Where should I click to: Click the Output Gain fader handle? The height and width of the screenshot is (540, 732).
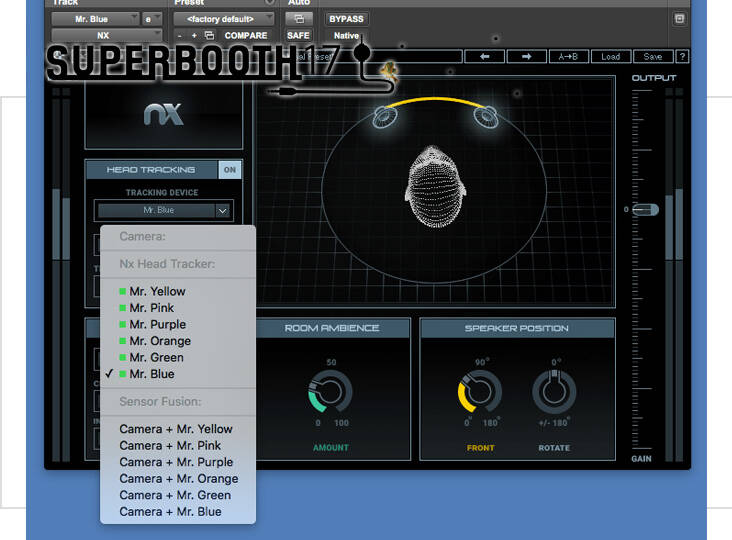[x=646, y=210]
